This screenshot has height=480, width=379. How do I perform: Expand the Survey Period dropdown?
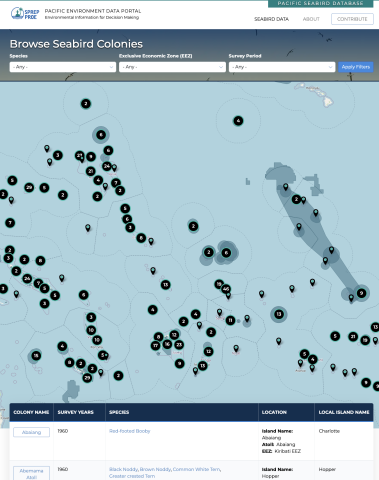pos(282,67)
